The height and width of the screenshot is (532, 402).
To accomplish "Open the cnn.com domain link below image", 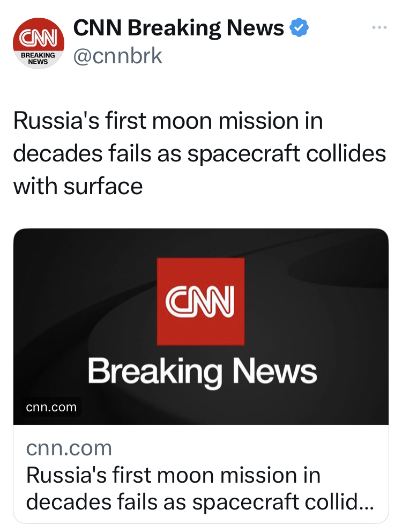I will point(69,448).
